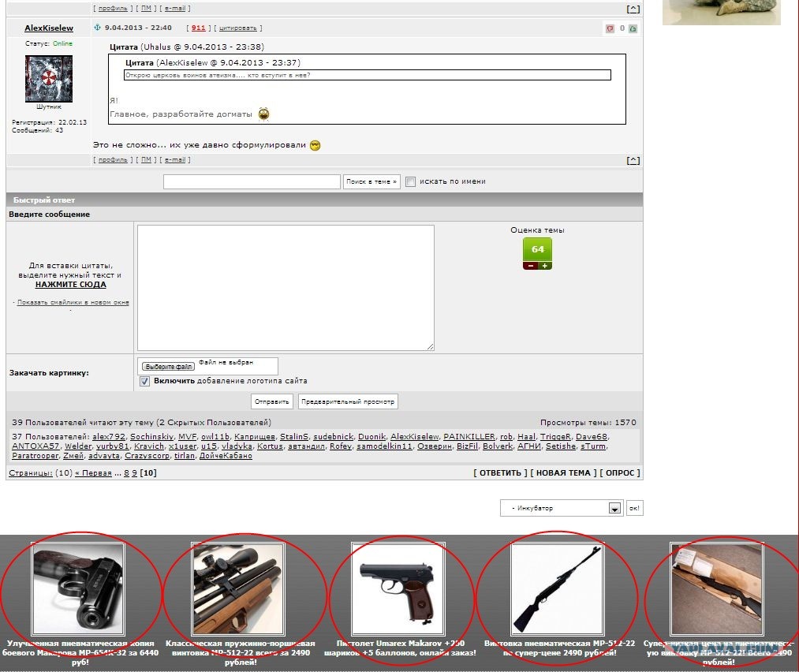The width and height of the screenshot is (799, 672).
Task: Click the 'профиль' link at the top of the page
Action: point(113,8)
